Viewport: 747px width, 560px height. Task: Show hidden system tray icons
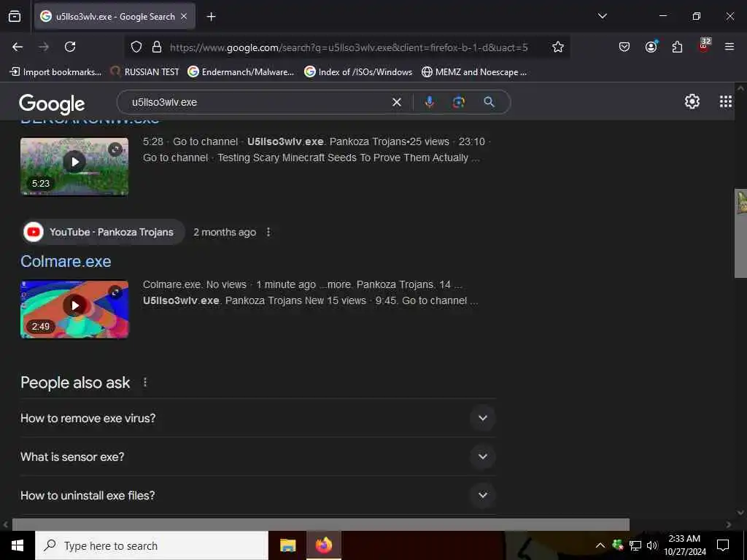[x=600, y=545]
